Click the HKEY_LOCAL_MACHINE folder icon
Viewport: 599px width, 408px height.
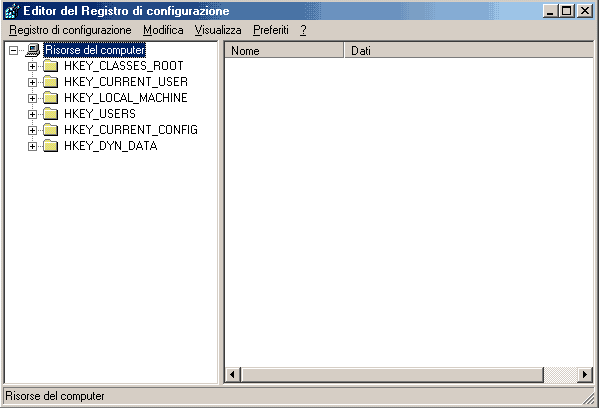[x=50, y=98]
